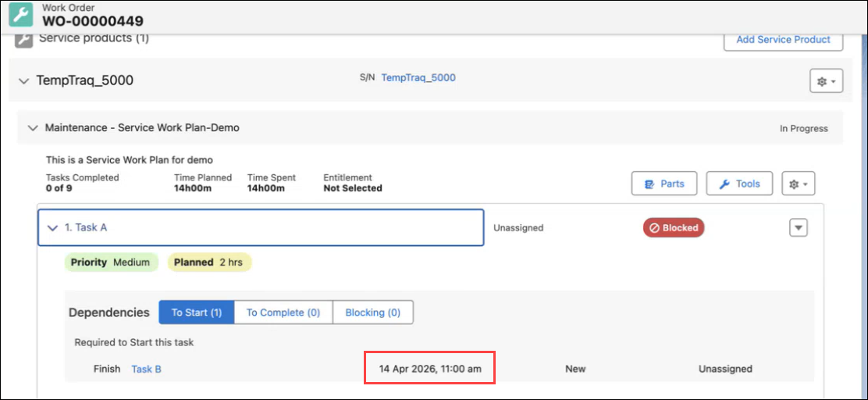Switch to the To Complete (0) tab
This screenshot has width=868, height=400.
tap(283, 312)
